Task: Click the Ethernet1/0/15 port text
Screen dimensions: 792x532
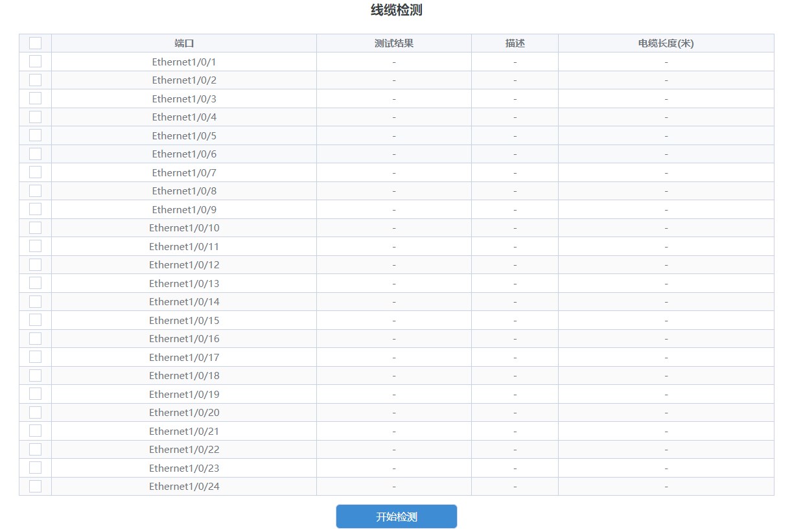Action: pyautogui.click(x=184, y=321)
